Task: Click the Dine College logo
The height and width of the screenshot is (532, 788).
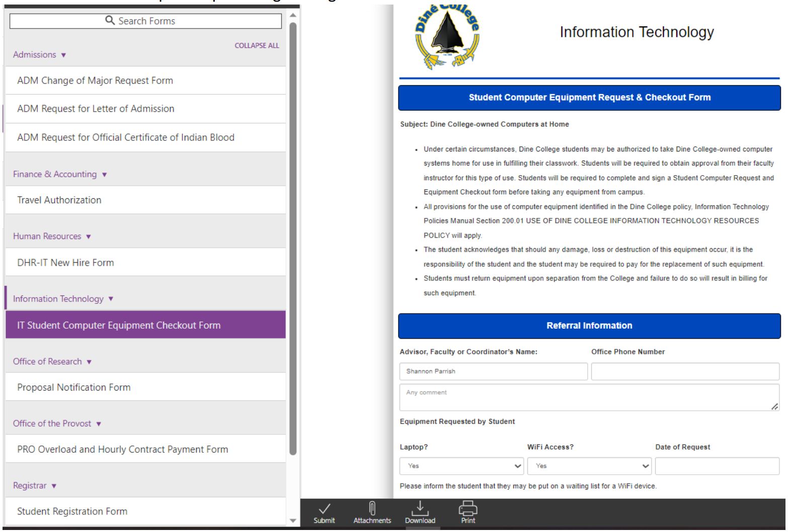Action: (447, 37)
